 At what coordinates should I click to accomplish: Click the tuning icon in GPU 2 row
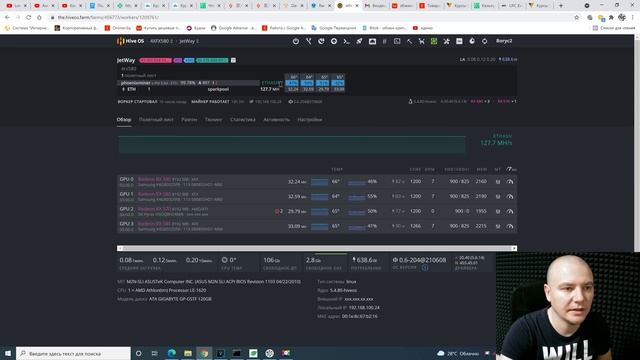(x=498, y=211)
